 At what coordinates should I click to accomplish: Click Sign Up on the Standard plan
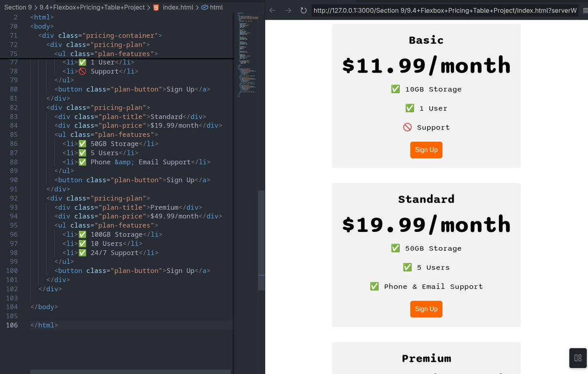click(x=426, y=309)
